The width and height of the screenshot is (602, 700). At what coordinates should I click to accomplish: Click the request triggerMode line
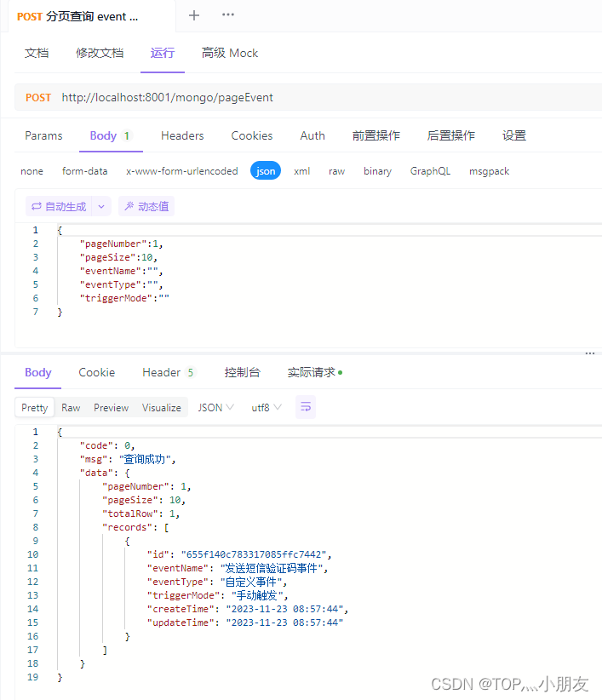coord(124,298)
